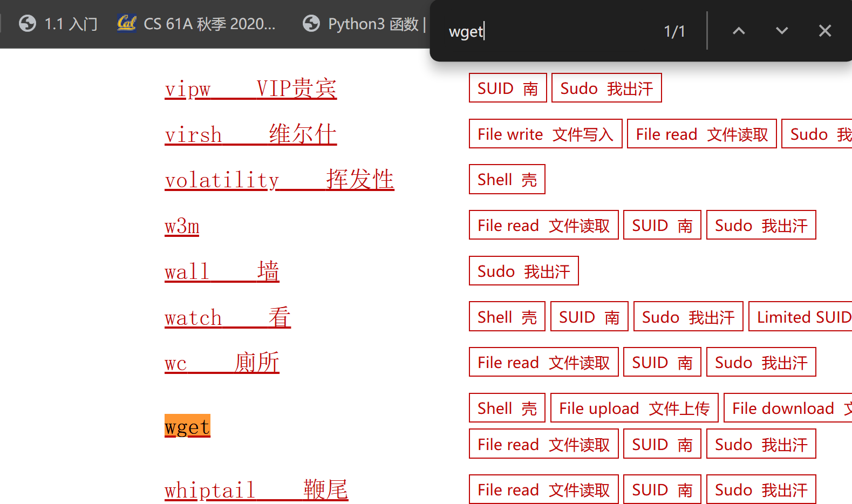Image resolution: width=852 pixels, height=504 pixels.
Task: Open the virsh link
Action: 250,134
